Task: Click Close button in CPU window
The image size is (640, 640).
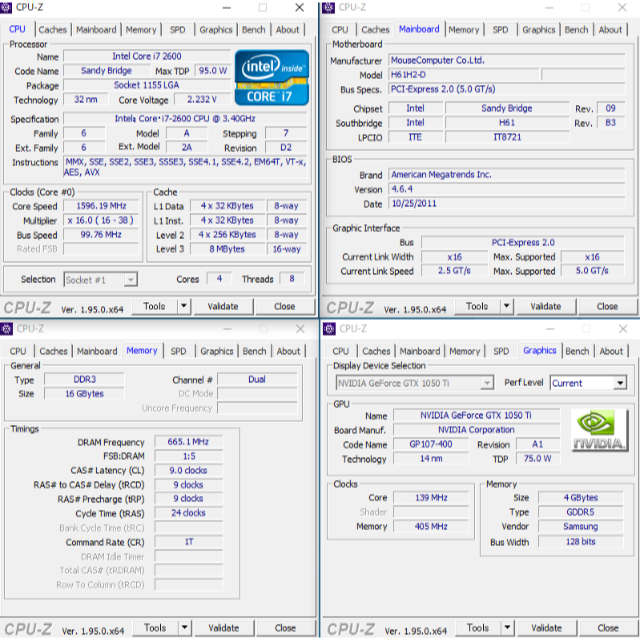Action: [x=284, y=306]
